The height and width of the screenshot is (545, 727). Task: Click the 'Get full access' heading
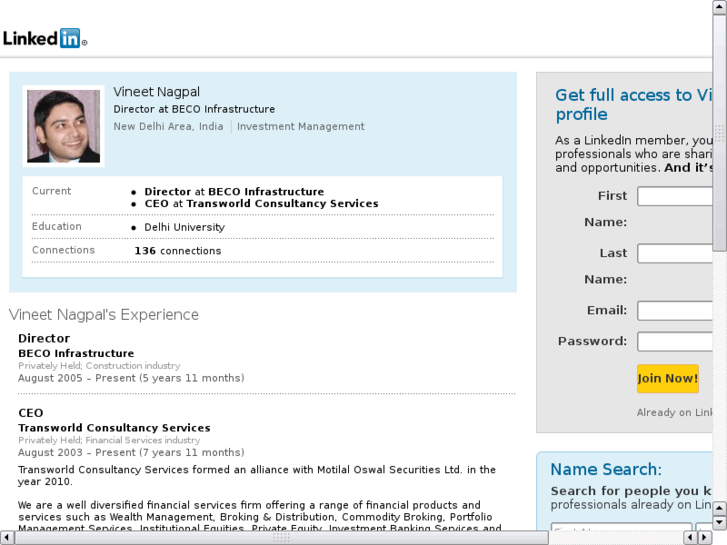coord(634,104)
